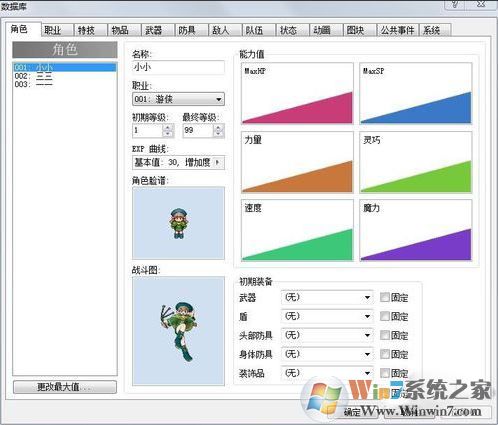Click the 战斗图 battler image

point(178,331)
